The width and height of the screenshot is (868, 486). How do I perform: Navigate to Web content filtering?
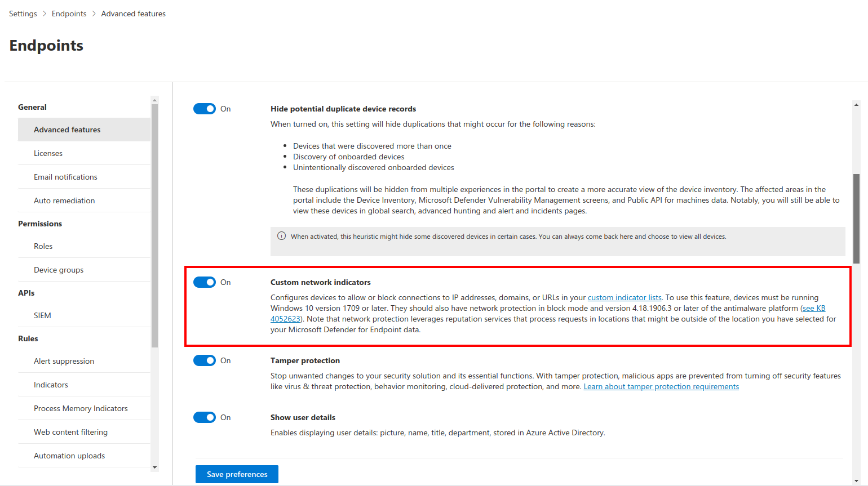(x=70, y=432)
